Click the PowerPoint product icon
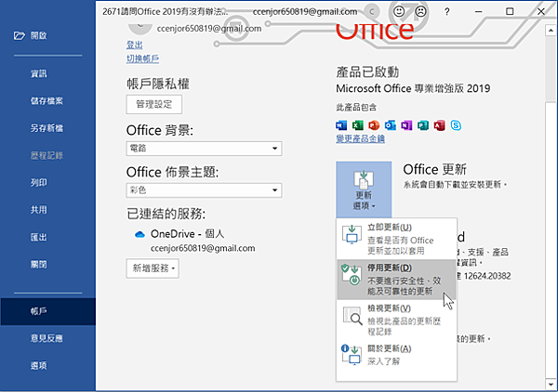 click(374, 125)
